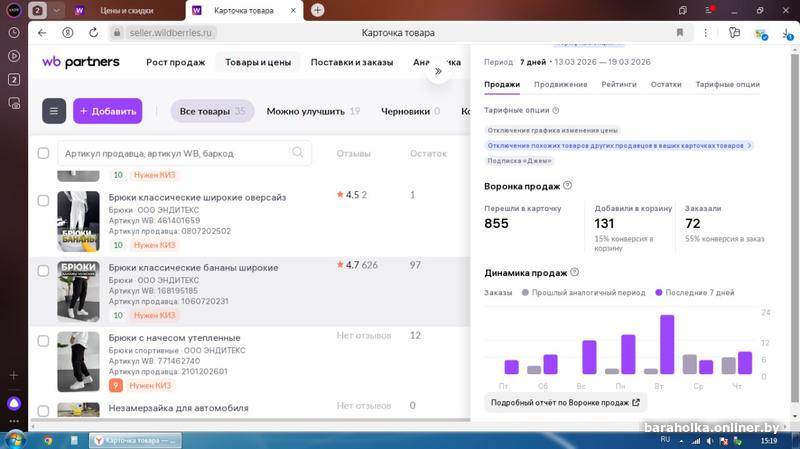Open the browser tab group dropdown arrow
Screen dimensions: 800x449
(56, 10)
